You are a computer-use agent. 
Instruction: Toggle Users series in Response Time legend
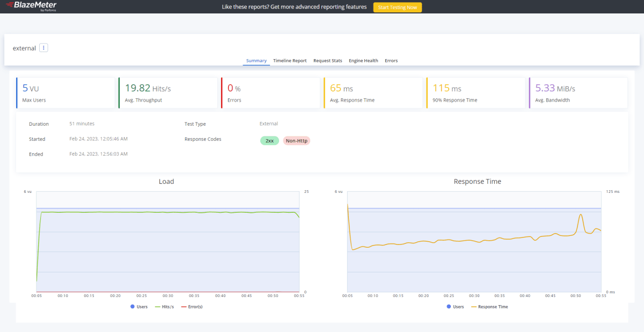(x=455, y=307)
